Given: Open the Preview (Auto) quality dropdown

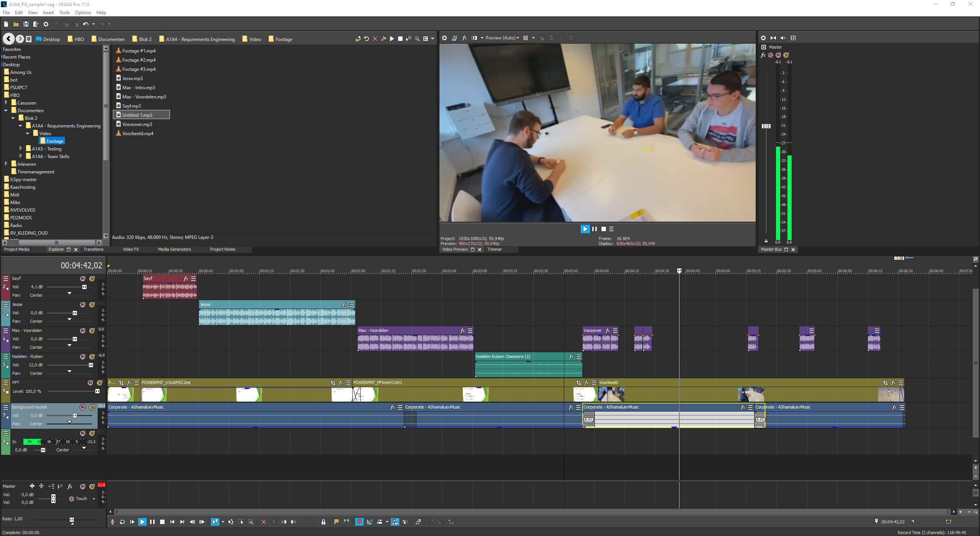Looking at the screenshot, I should coord(502,38).
